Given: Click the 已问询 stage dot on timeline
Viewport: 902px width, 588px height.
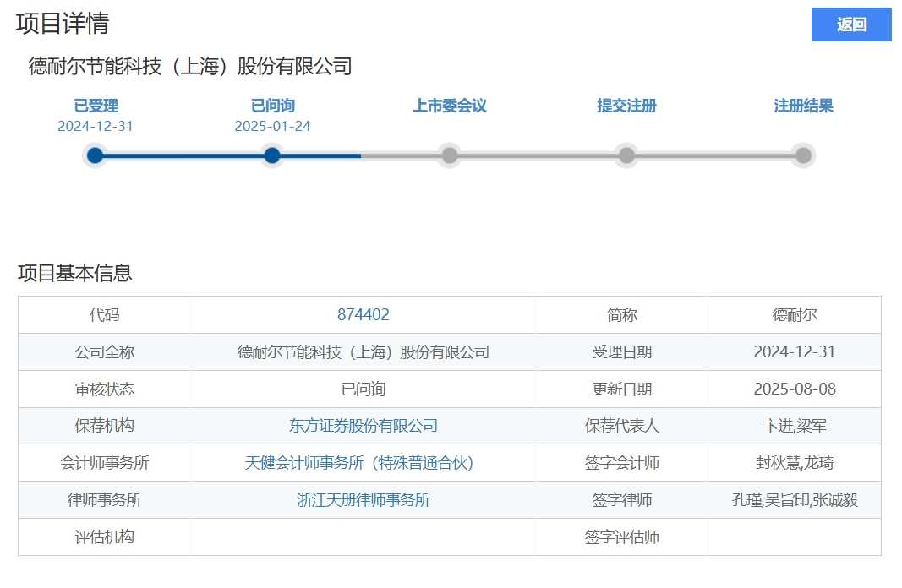Looking at the screenshot, I should 272,155.
